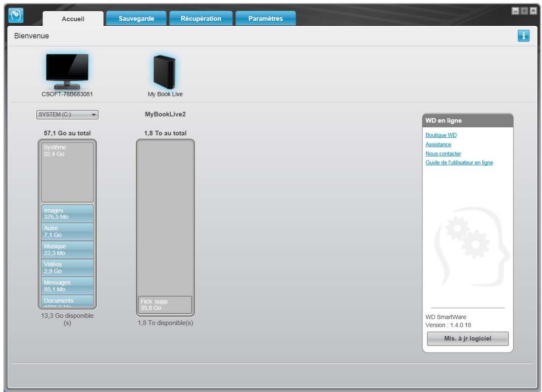Click the 1,8 To disponible(s) text
The image size is (542, 392).
point(165,323)
